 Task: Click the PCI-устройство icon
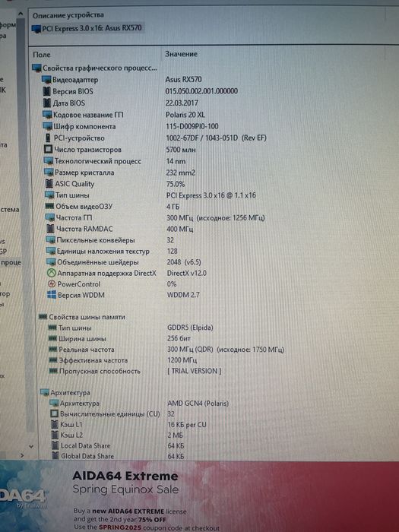(48, 138)
